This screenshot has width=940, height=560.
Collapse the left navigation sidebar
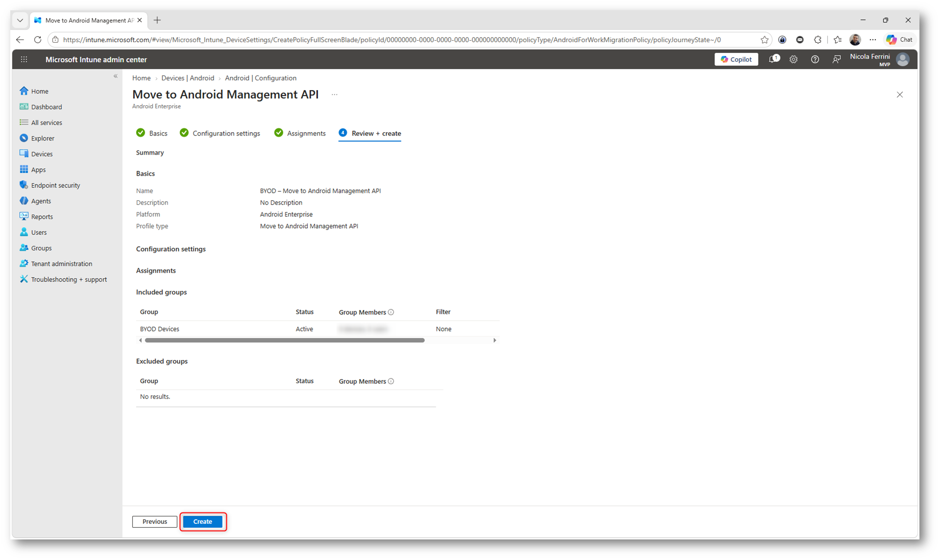(x=116, y=76)
